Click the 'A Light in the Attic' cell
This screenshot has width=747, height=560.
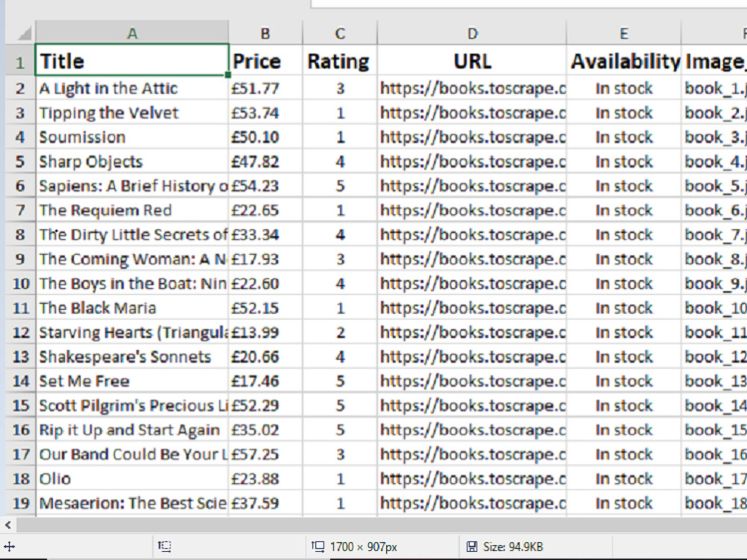pos(132,88)
